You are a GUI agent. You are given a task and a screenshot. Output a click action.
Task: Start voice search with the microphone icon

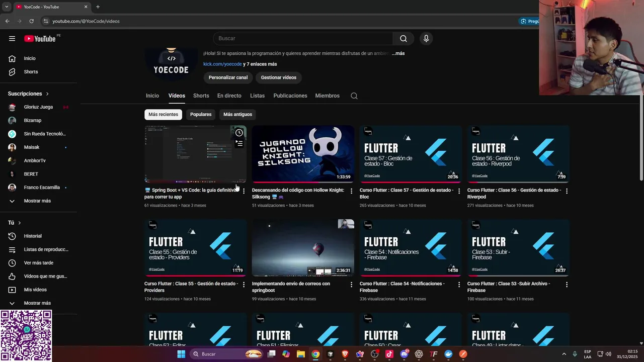pos(426,39)
